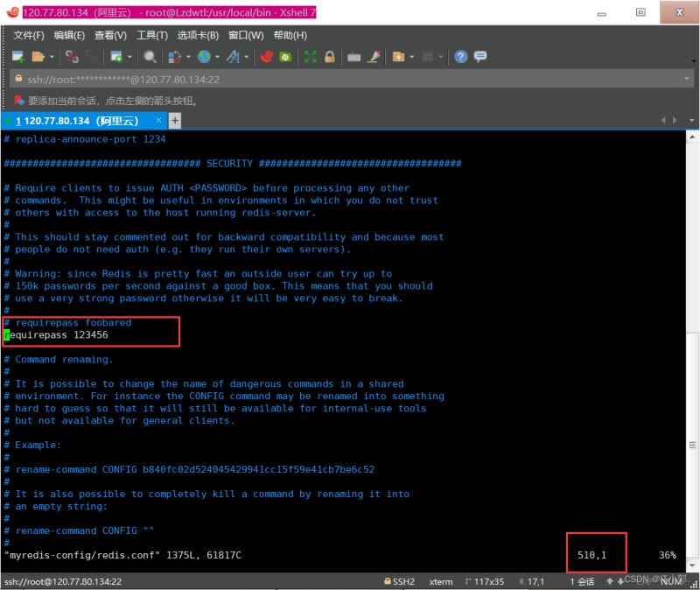This screenshot has width=700, height=590.
Task: Open the 窗口(W) menu
Action: [x=246, y=35]
